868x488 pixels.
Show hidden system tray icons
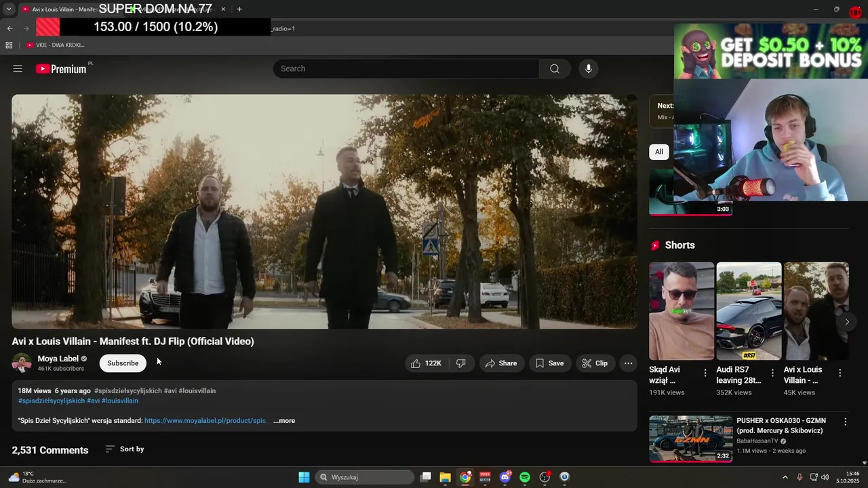point(785,477)
